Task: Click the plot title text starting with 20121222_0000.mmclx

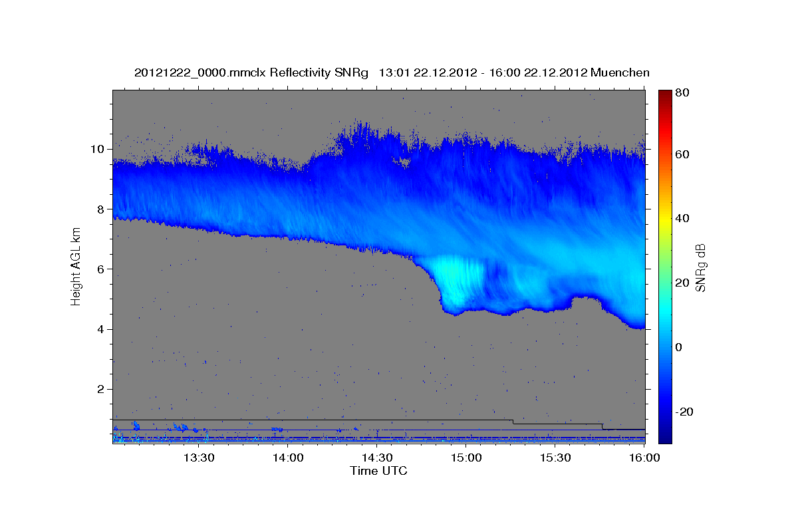Action: [x=392, y=72]
